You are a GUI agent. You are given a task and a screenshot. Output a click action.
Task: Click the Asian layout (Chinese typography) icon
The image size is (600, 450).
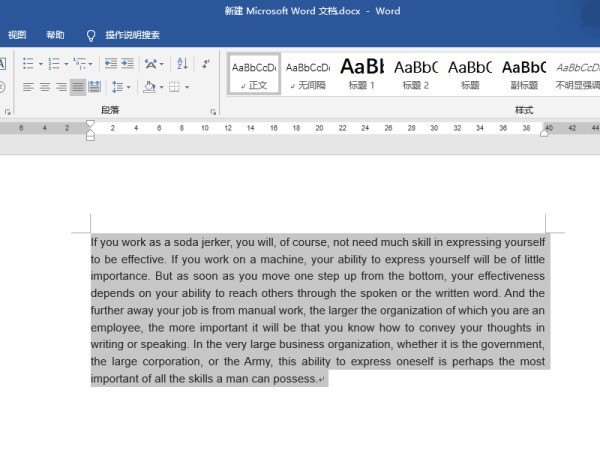click(x=151, y=64)
